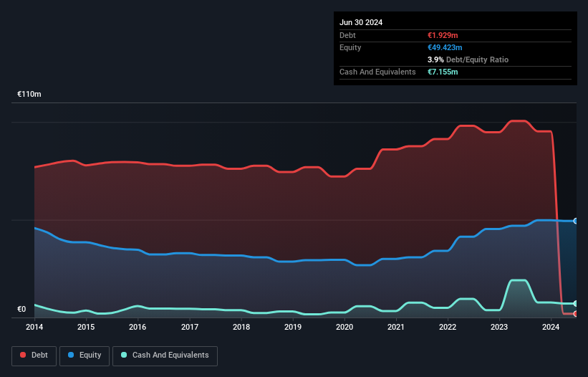The width and height of the screenshot is (588, 377).
Task: Select the 2017 x-axis label
Action: point(190,327)
